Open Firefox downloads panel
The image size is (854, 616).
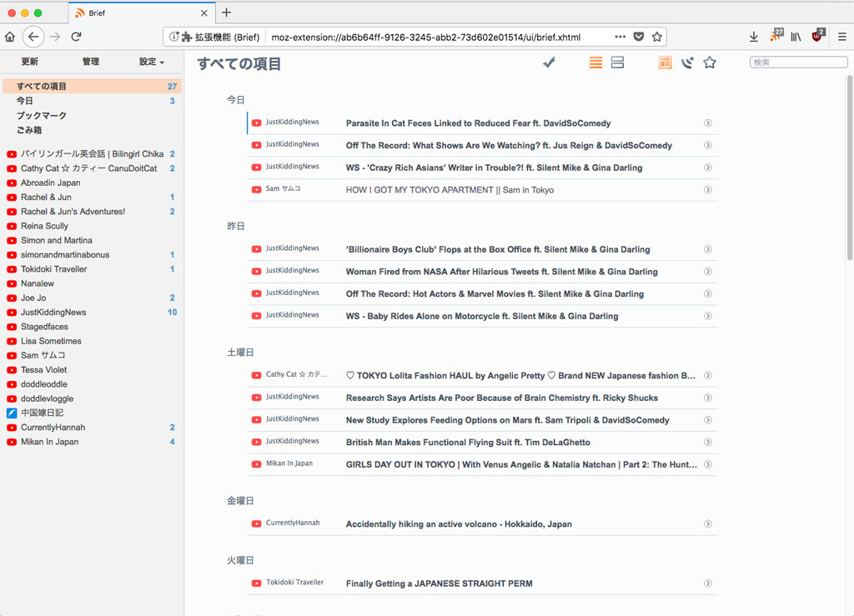[754, 37]
